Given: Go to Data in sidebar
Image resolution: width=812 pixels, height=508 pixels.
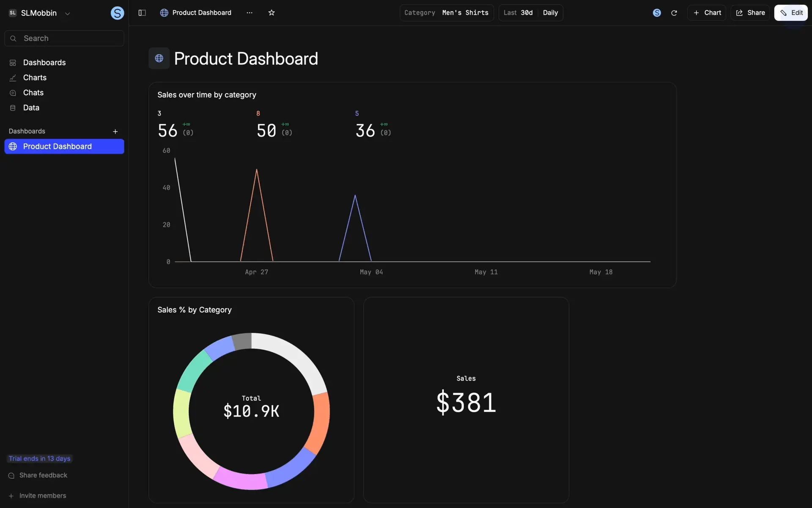Looking at the screenshot, I should [x=31, y=108].
